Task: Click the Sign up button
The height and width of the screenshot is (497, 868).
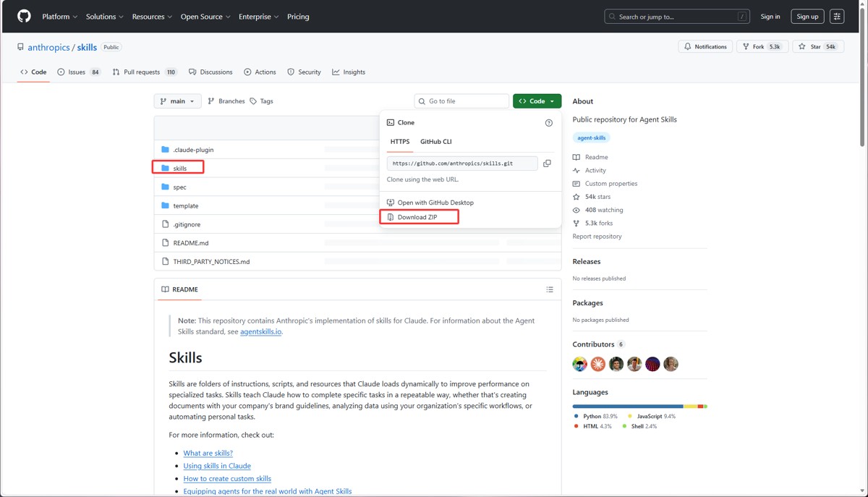Action: [807, 17]
